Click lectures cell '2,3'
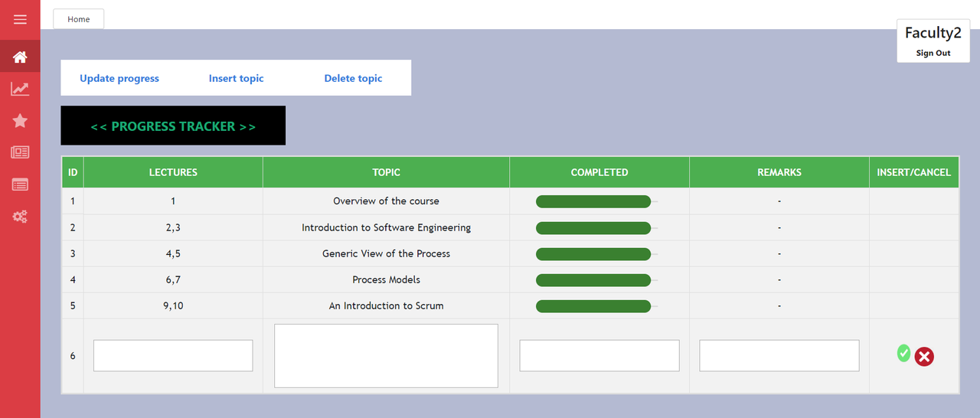 [x=173, y=227]
